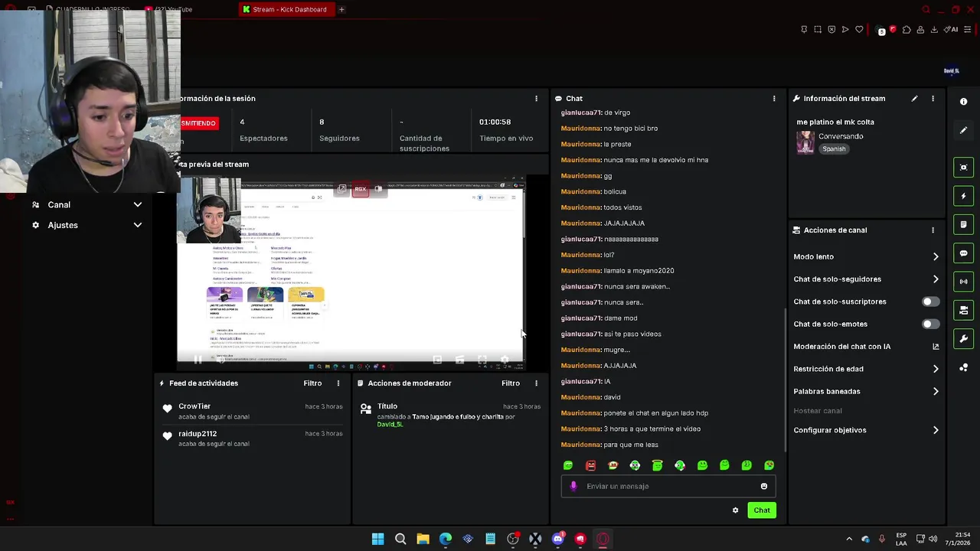This screenshot has width=980, height=551.
Task: Open the Filtro in Feed de actividades
Action: pos(312,383)
